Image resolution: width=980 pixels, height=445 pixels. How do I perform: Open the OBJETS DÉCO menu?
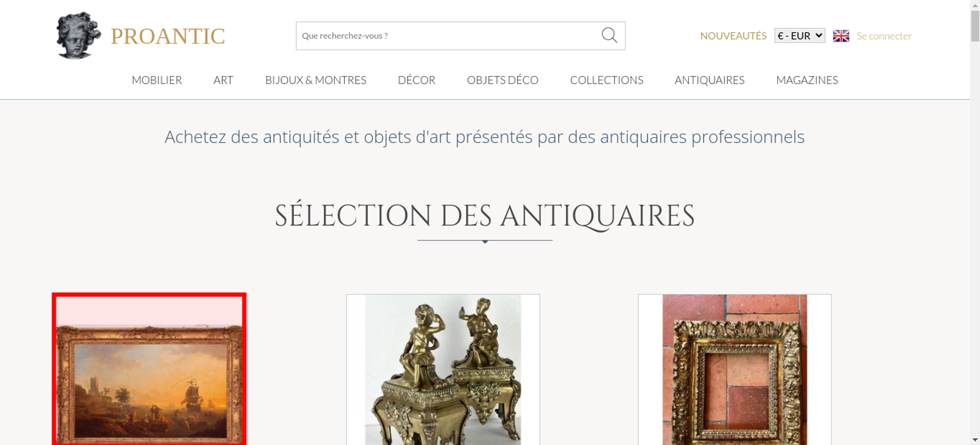tap(503, 80)
